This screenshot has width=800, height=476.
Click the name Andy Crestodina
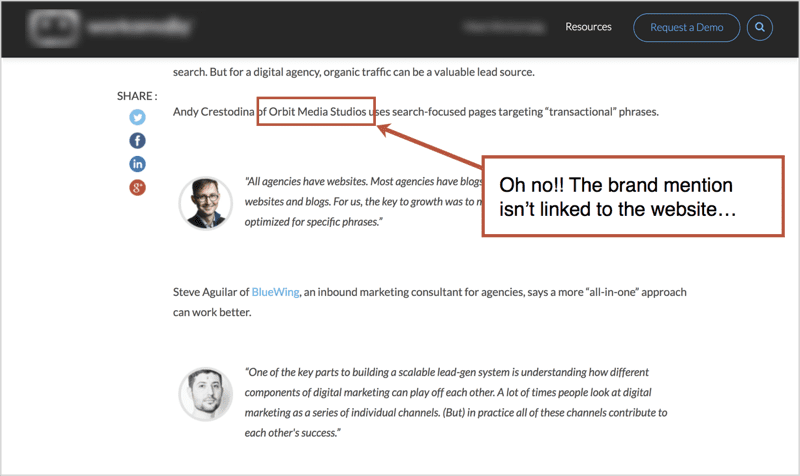pos(213,111)
